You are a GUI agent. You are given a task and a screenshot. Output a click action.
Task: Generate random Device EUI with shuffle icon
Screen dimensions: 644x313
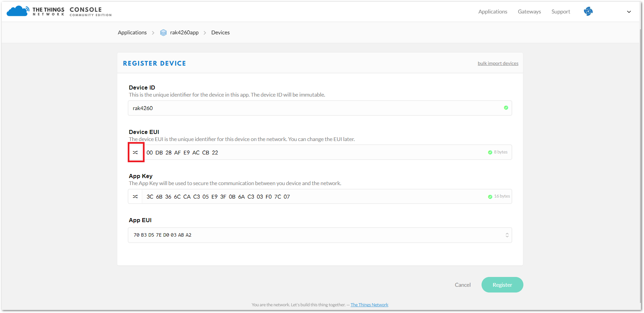[135, 152]
